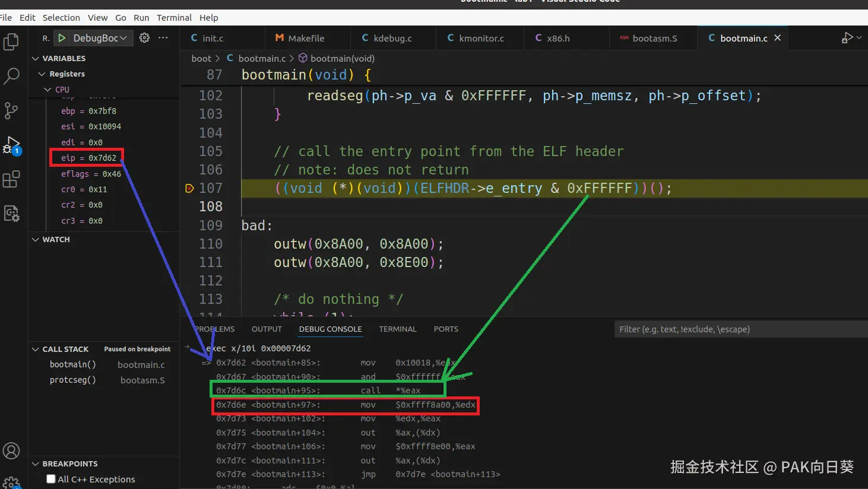Image resolution: width=868 pixels, height=489 pixels.
Task: Click the Run or Debug icon in editor title
Action: [847, 38]
